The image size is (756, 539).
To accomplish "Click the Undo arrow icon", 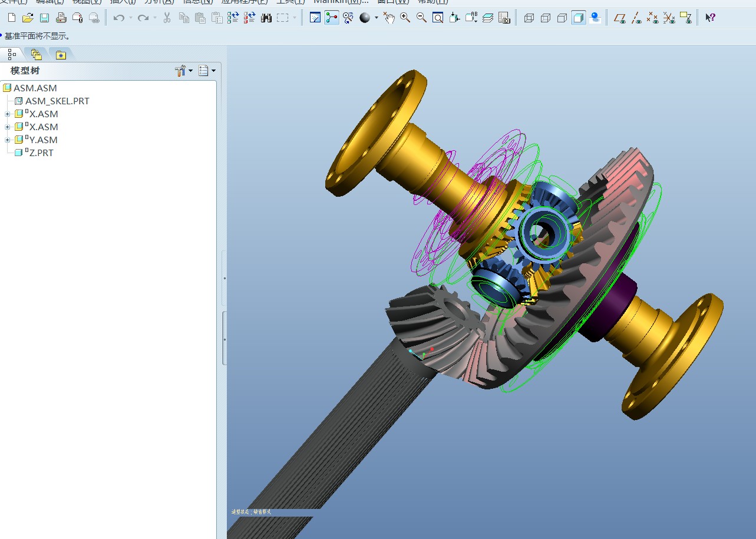I will pyautogui.click(x=118, y=18).
